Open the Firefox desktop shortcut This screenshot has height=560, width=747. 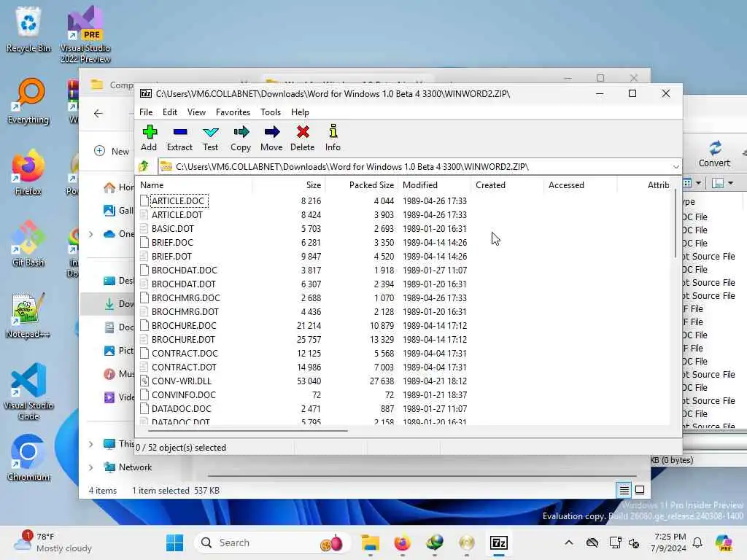click(x=28, y=172)
